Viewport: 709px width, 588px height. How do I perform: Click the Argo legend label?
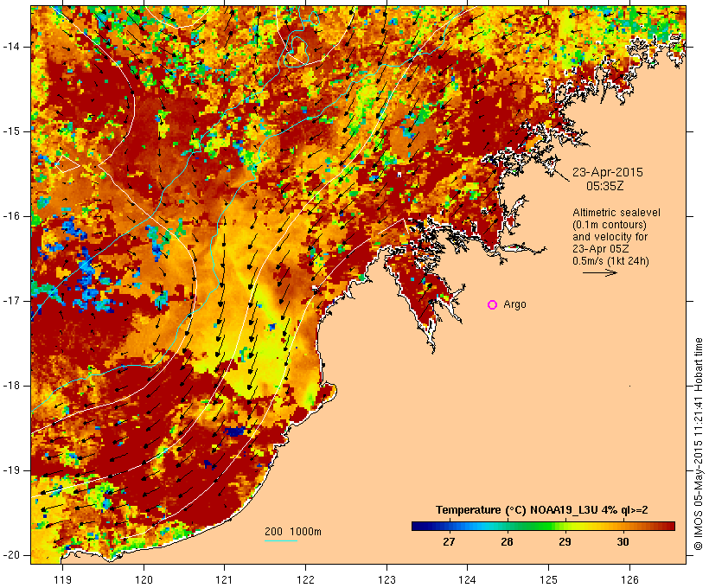click(x=515, y=304)
